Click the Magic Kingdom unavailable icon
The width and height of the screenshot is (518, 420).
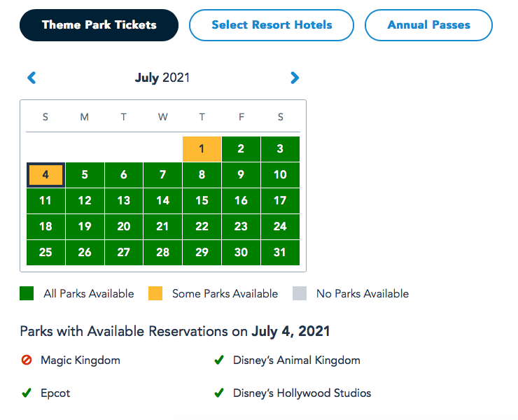27,360
